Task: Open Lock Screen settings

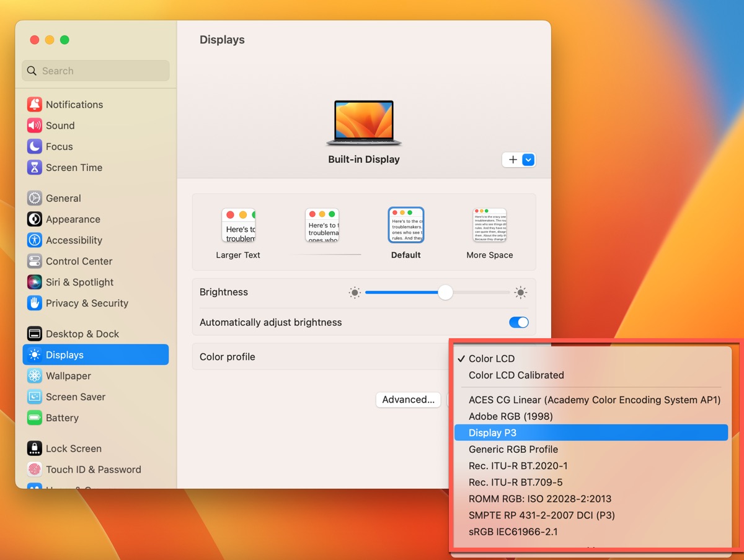Action: pos(73,448)
